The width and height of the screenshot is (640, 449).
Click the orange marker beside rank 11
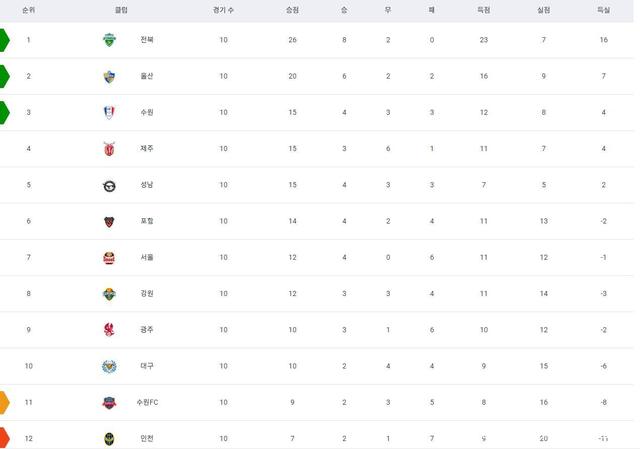pos(4,402)
